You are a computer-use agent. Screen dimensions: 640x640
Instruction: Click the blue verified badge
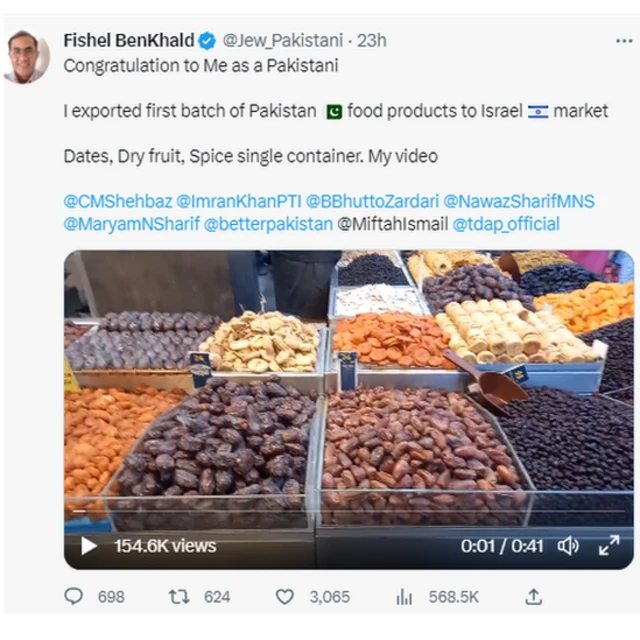pyautogui.click(x=207, y=41)
